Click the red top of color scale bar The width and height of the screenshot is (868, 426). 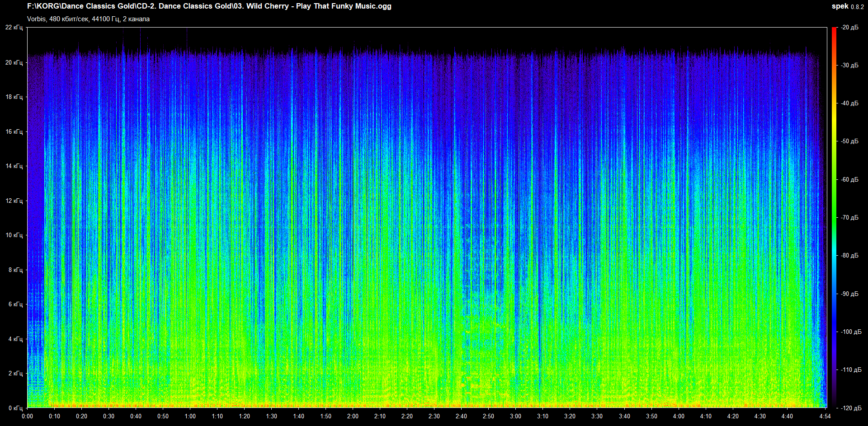coord(834,31)
